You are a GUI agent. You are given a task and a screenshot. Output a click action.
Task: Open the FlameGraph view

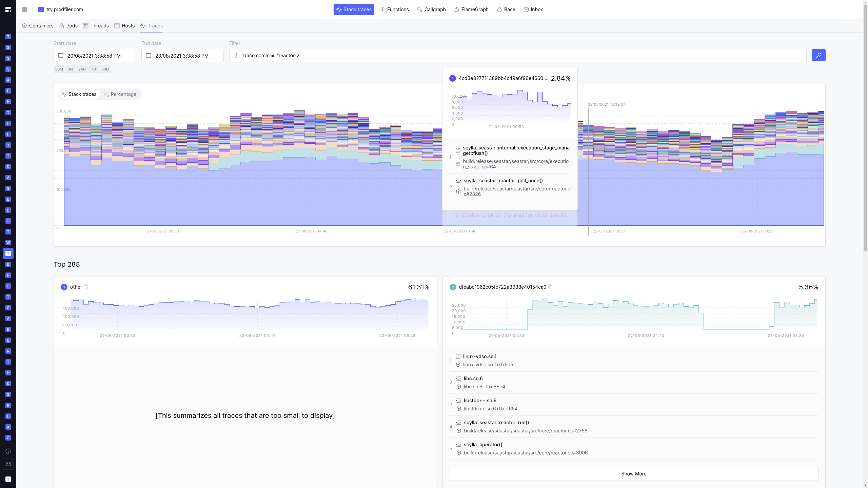[x=471, y=9]
